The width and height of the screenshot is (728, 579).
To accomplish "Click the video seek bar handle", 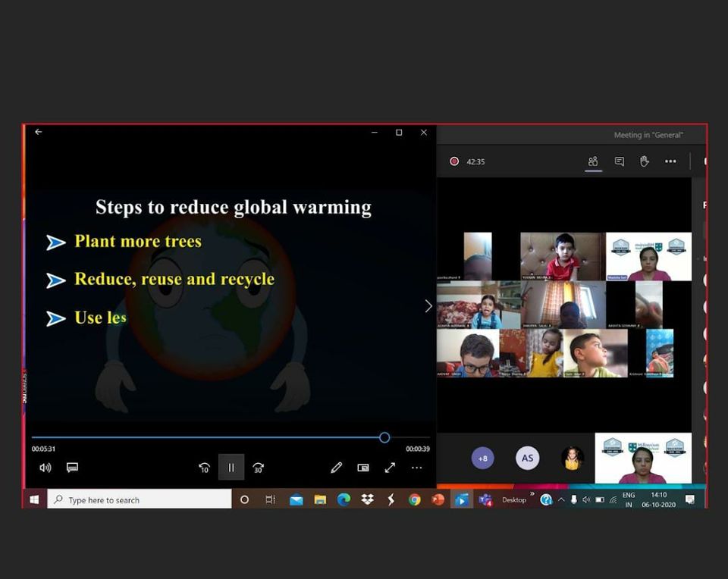I will (x=384, y=437).
